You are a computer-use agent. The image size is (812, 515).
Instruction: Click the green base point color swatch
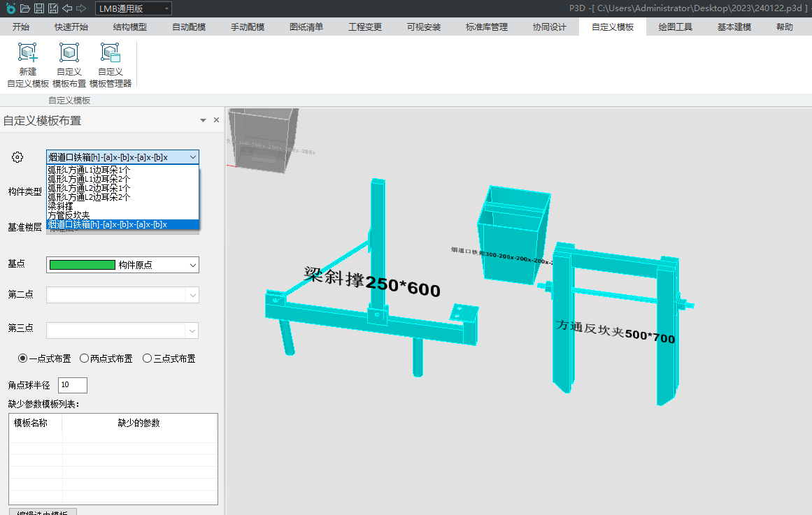(x=83, y=265)
